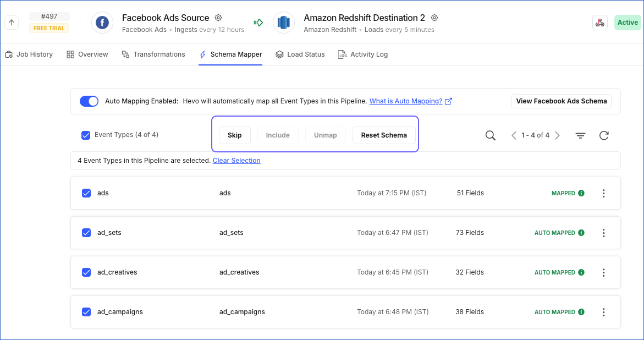Open Facebook Ads Source settings gear
Image resolution: width=644 pixels, height=340 pixels.
[x=218, y=18]
